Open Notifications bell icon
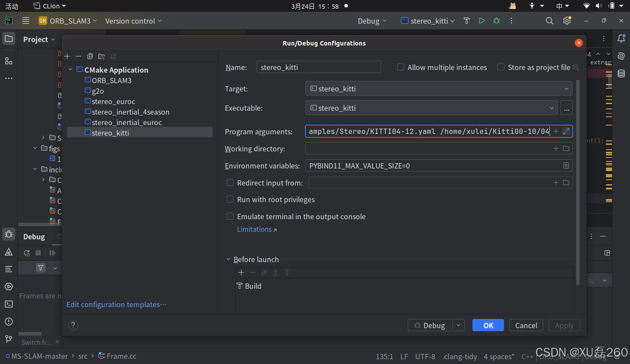Screen dimensions: 630x364 click(x=621, y=38)
